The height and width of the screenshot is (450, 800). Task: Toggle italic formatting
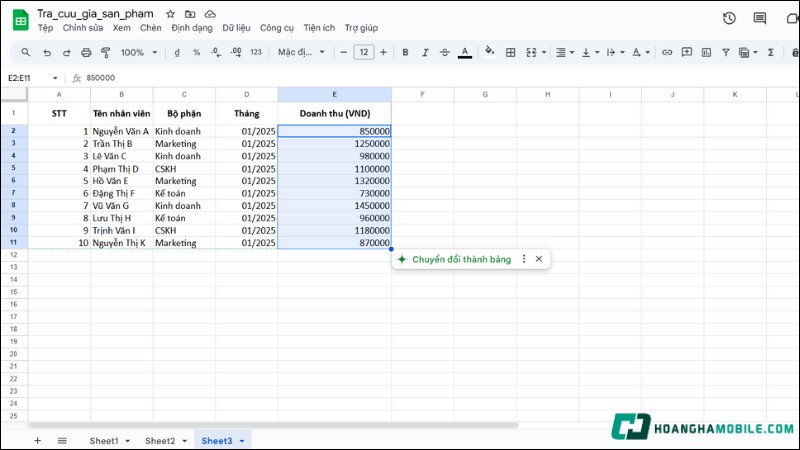point(424,52)
